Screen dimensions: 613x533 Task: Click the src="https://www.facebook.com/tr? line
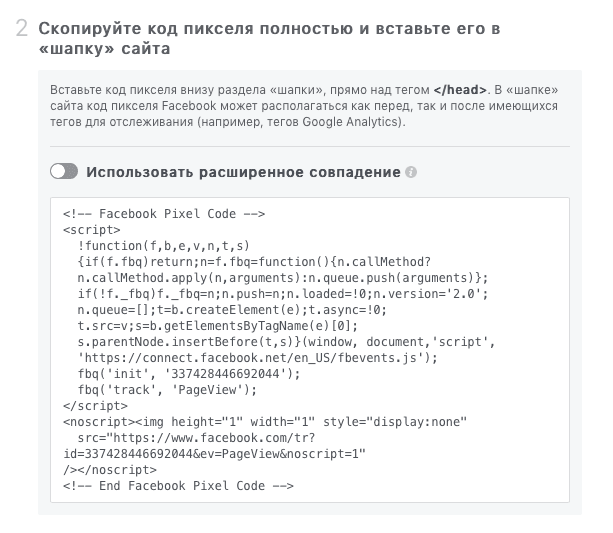[x=196, y=438]
